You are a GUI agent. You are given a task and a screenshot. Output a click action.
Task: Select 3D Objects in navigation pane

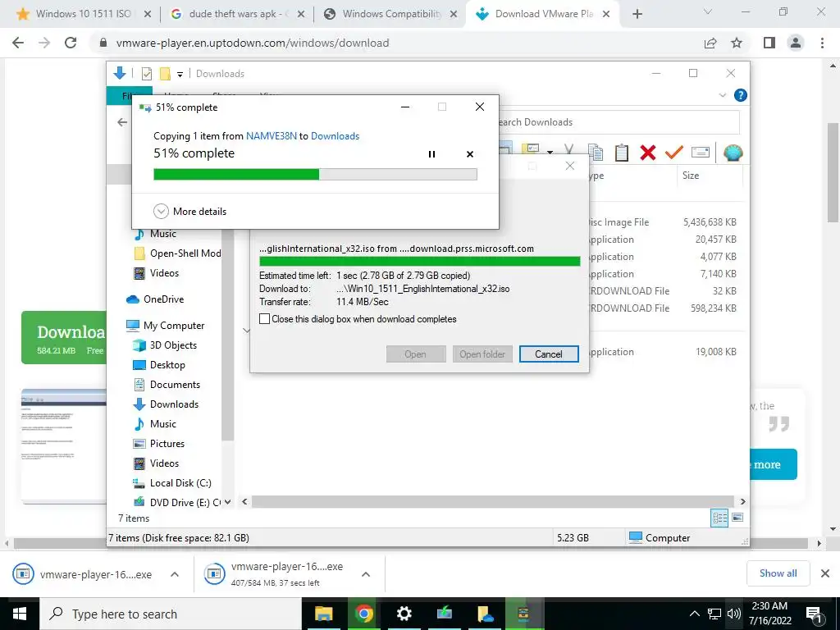(x=164, y=345)
